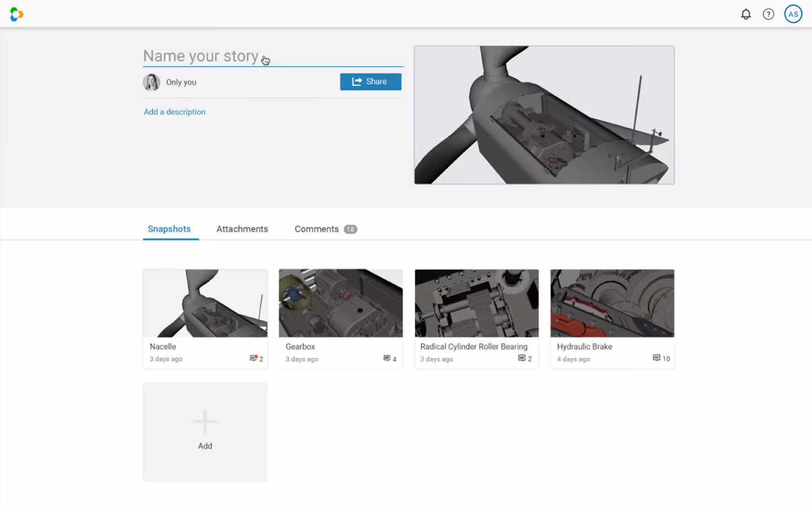Open the AS user account menu
This screenshot has height=508, width=812.
click(793, 14)
